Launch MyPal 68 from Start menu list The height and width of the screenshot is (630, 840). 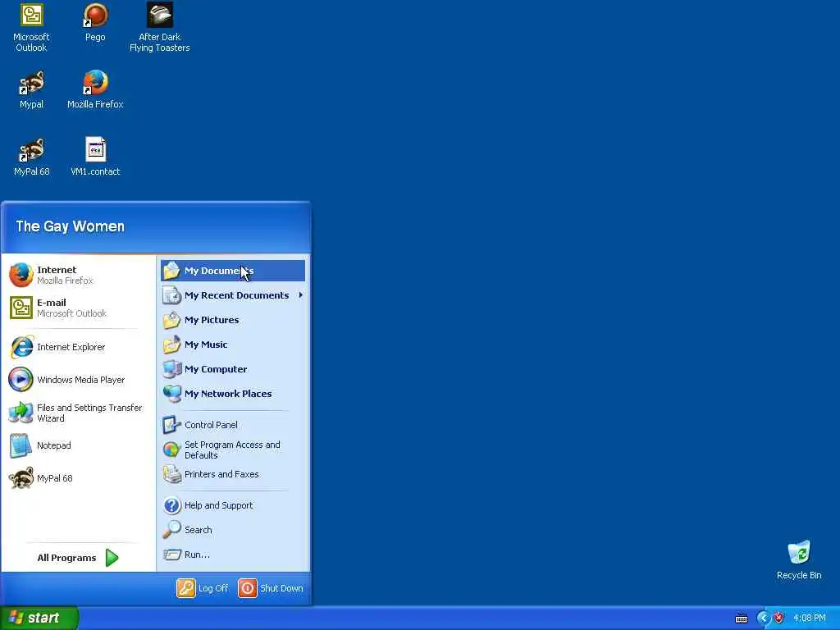point(79,478)
